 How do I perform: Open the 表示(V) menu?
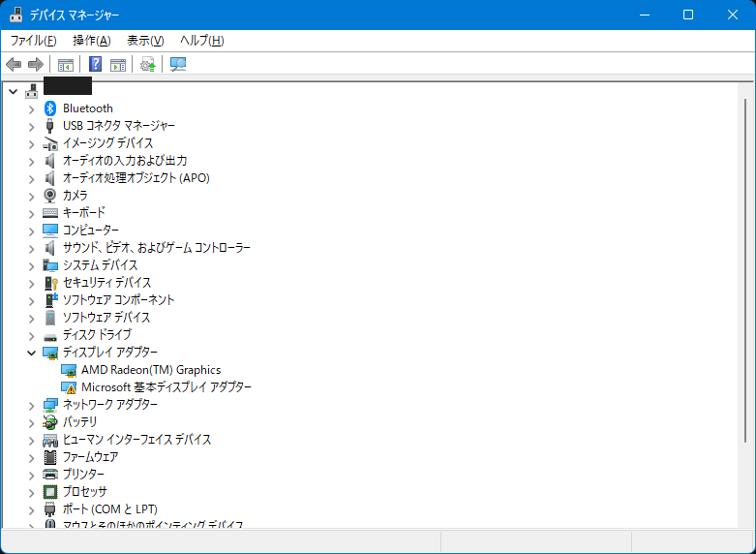point(145,41)
